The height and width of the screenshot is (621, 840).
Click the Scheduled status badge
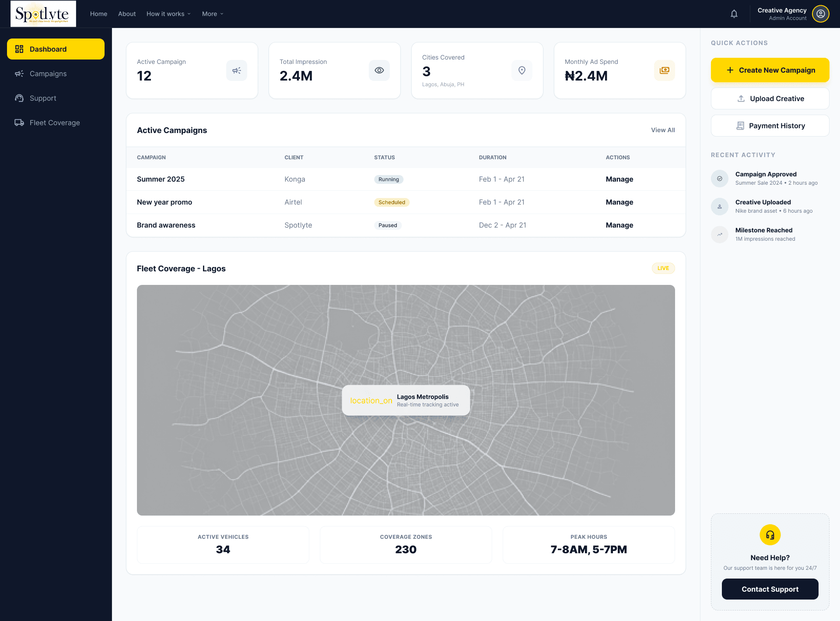[x=392, y=202]
